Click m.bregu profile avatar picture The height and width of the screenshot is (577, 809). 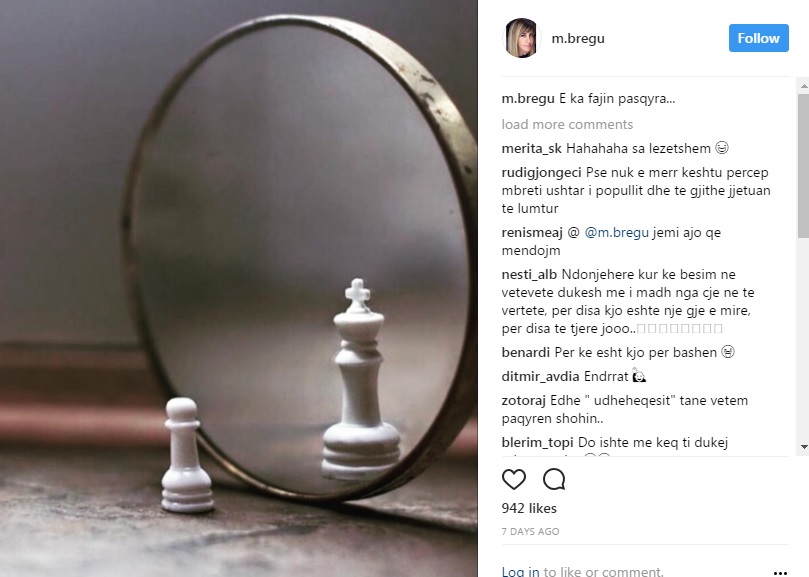click(x=521, y=38)
